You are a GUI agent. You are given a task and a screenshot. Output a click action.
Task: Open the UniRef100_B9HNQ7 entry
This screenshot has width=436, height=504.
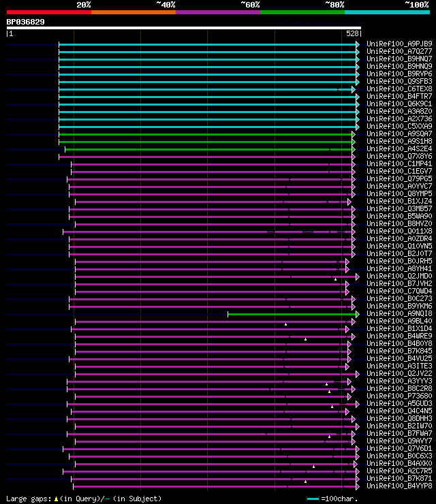[399, 59]
